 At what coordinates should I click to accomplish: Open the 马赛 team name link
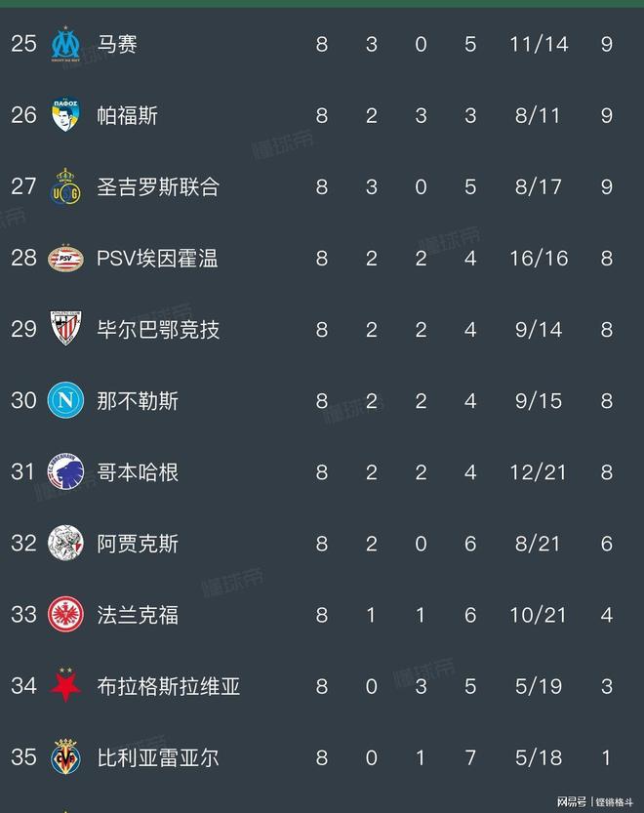tap(117, 45)
